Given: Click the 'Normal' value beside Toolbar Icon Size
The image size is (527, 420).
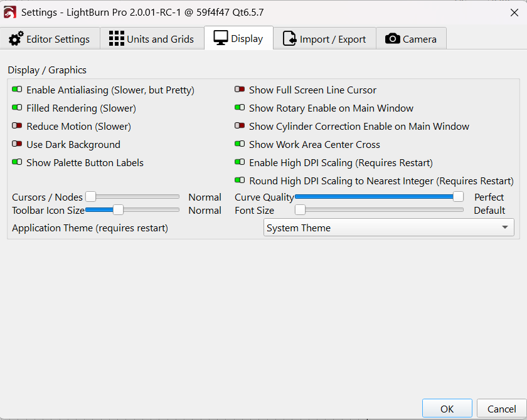Looking at the screenshot, I should pyautogui.click(x=205, y=211).
